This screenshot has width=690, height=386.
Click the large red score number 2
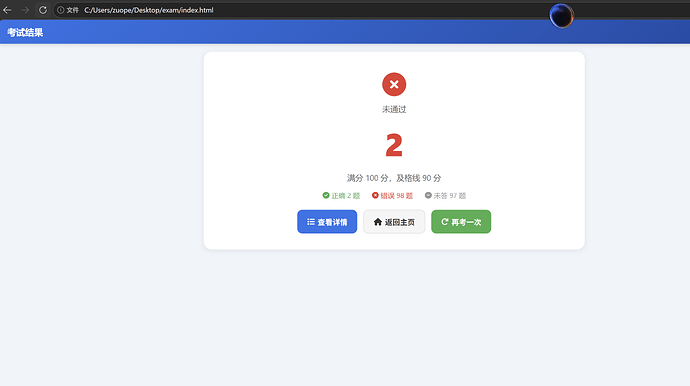[x=394, y=145]
